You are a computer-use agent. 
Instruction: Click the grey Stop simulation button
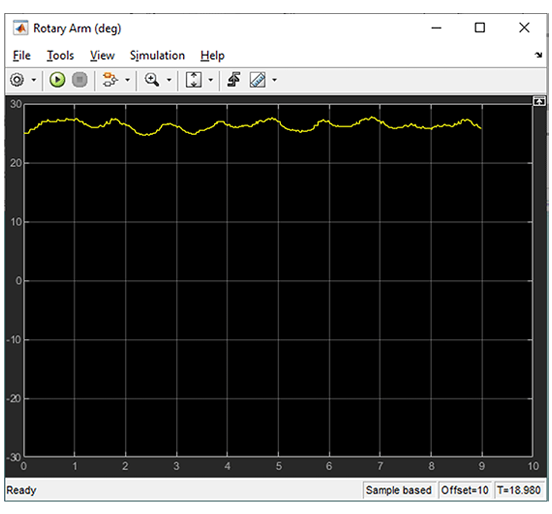[80, 80]
